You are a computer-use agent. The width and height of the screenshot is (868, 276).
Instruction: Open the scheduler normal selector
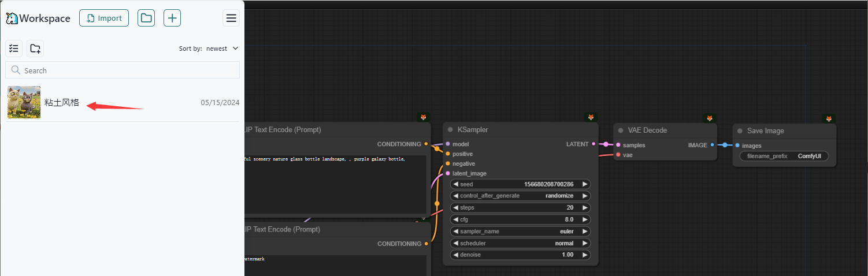coord(520,243)
